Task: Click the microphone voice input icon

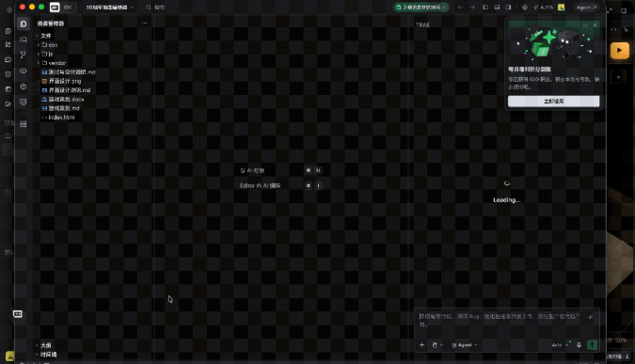Action: click(x=579, y=345)
